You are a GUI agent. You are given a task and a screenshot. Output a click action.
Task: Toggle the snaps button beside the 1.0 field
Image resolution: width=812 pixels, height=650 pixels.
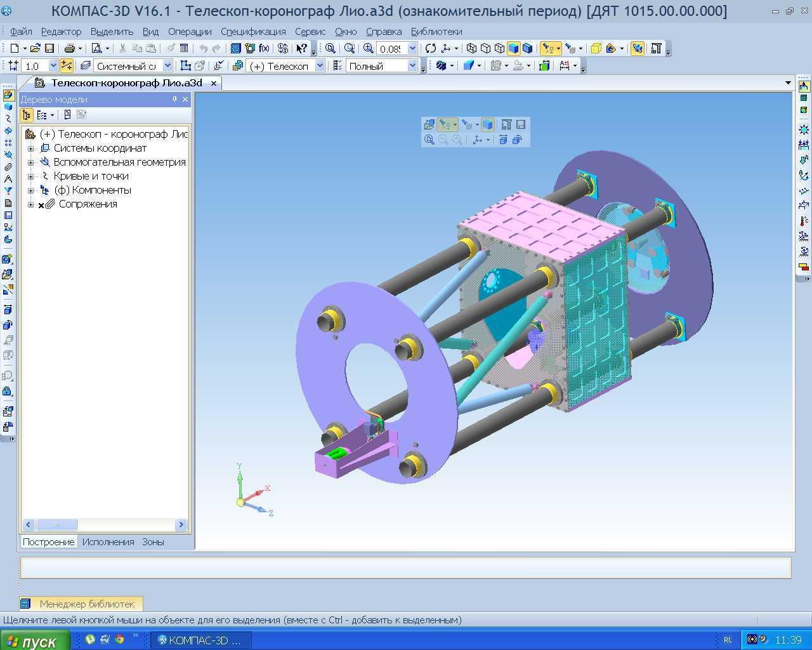66,65
